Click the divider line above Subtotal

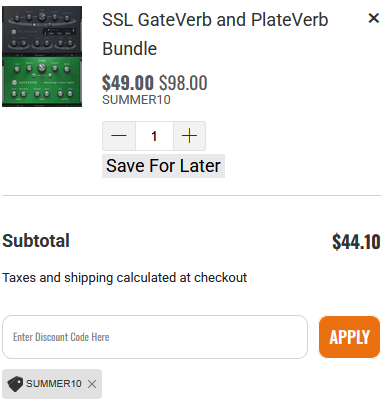191,195
